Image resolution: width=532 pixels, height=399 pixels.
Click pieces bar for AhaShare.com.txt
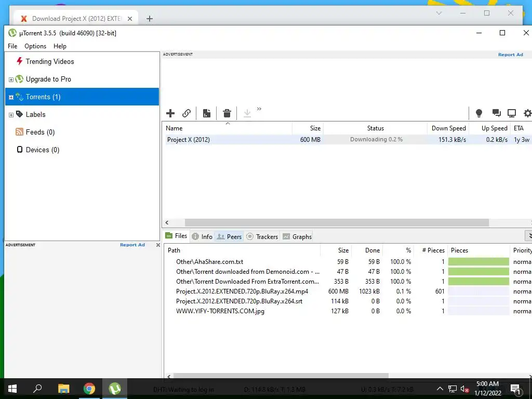(478, 262)
